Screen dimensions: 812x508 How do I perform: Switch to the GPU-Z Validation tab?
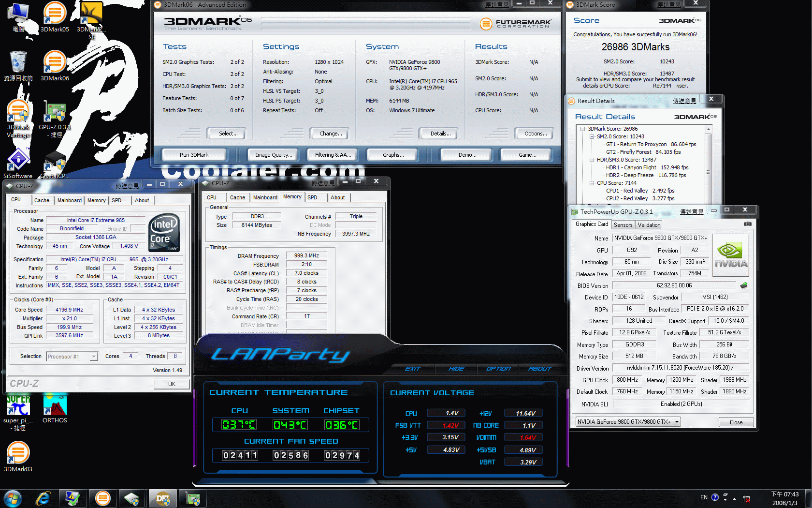649,225
